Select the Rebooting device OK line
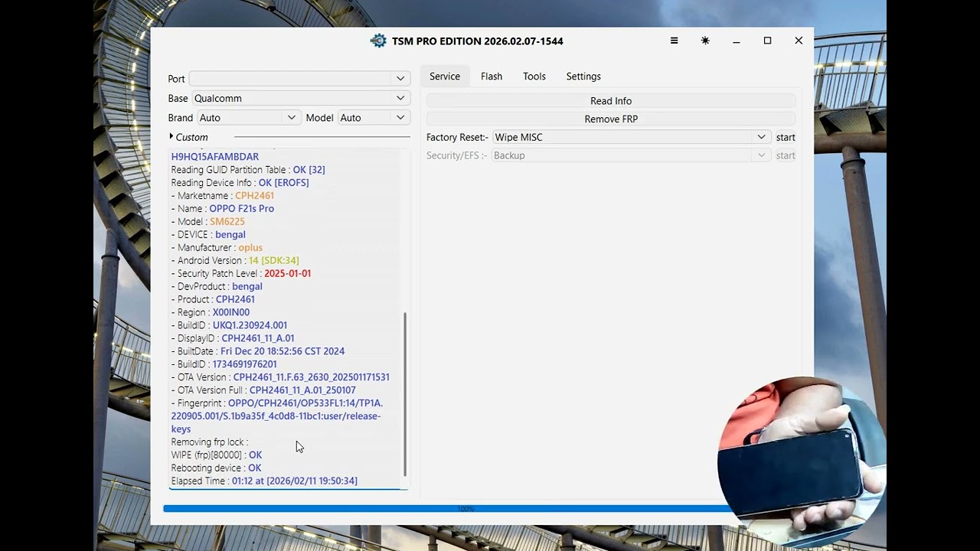 click(217, 468)
